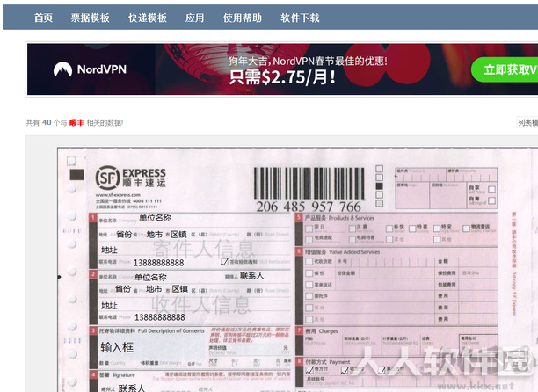Open the 应用 navigation tab

(x=195, y=18)
